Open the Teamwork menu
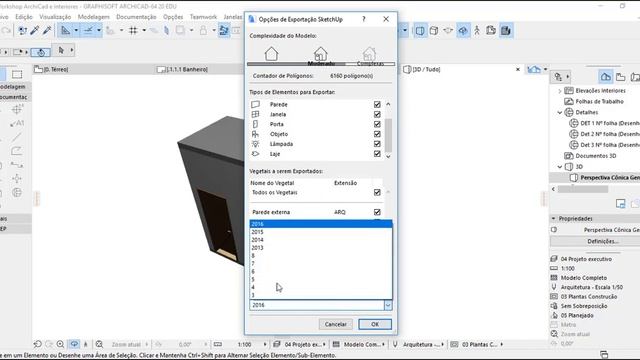640x360 pixels. (x=203, y=17)
